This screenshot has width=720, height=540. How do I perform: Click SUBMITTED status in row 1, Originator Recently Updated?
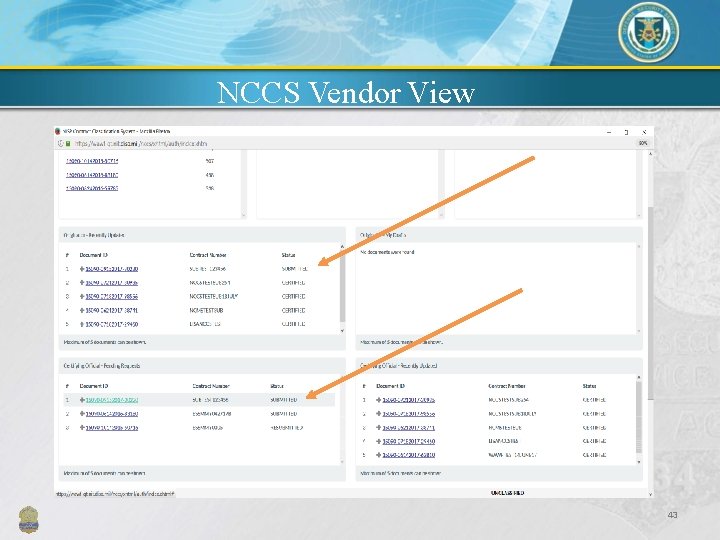[x=294, y=269]
